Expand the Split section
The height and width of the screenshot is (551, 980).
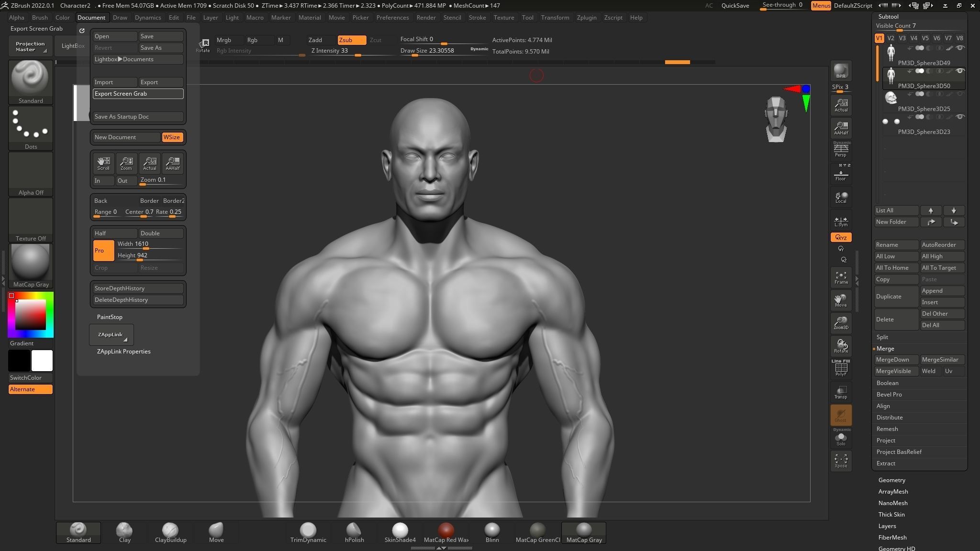pos(882,337)
